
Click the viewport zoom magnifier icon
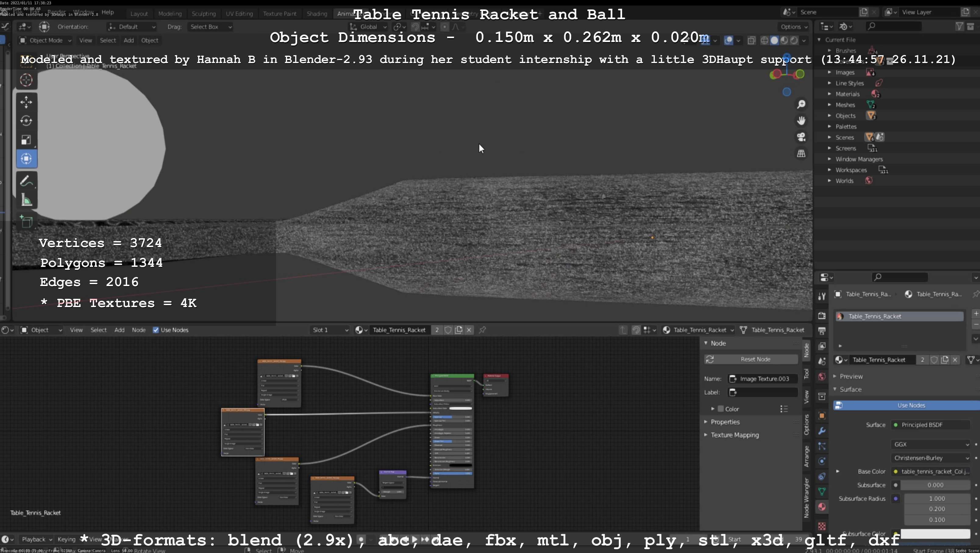click(x=801, y=104)
